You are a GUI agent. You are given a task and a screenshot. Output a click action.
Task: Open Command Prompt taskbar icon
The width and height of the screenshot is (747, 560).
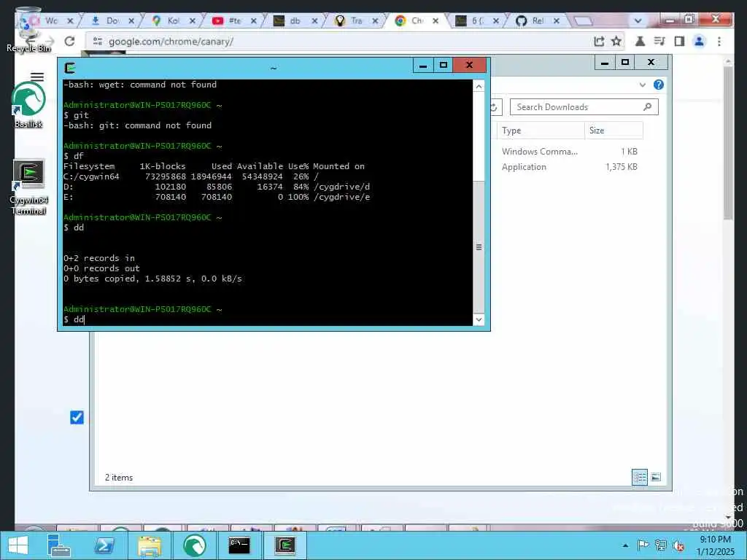(x=239, y=545)
